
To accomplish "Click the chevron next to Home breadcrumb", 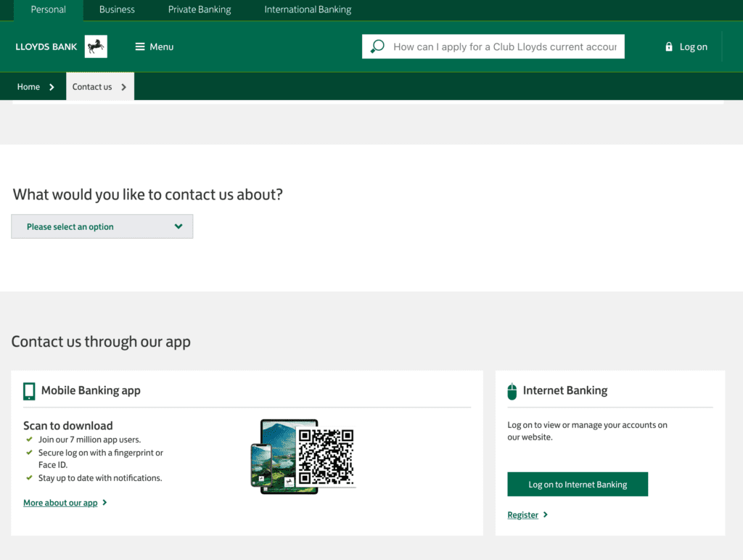I will click(52, 87).
